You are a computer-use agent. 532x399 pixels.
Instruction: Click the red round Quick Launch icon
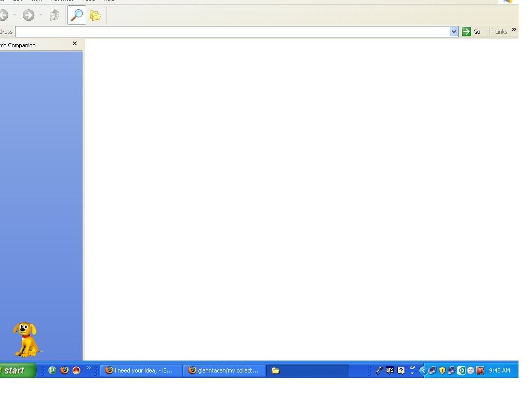[76, 370]
